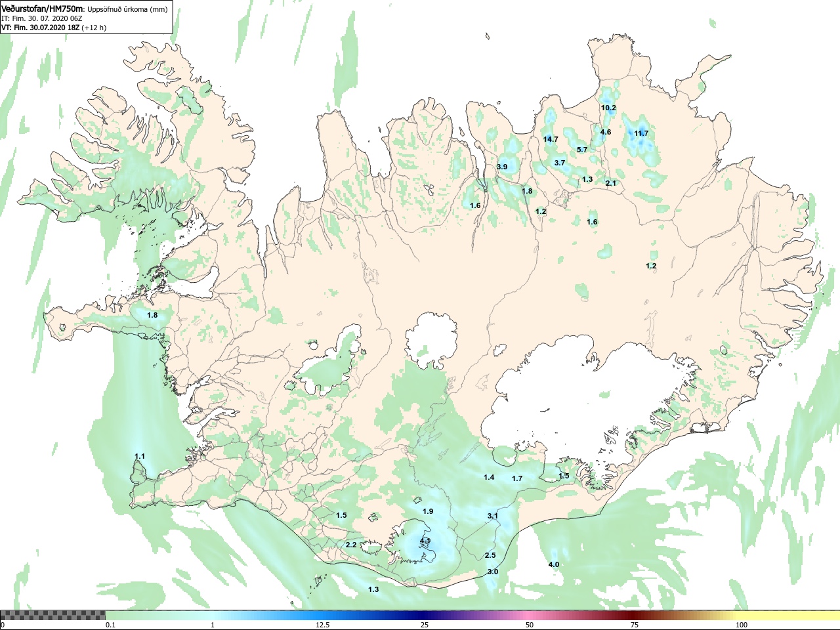Viewport: 840px width, 630px height.
Task: Click the 11.7 precipitation value label
Action: click(x=641, y=133)
